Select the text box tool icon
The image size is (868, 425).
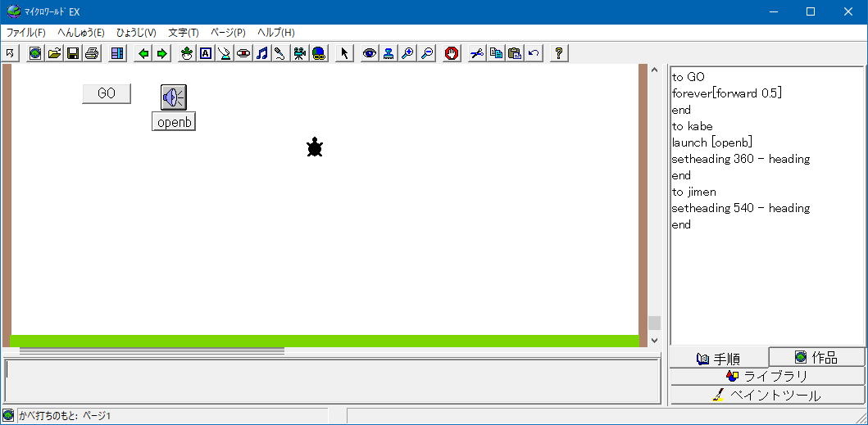pyautogui.click(x=206, y=54)
